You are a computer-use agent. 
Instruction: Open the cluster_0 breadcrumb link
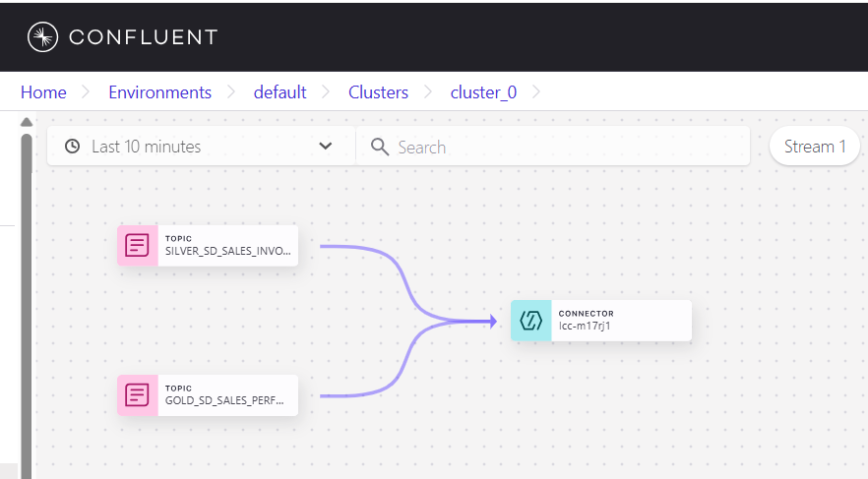click(483, 92)
